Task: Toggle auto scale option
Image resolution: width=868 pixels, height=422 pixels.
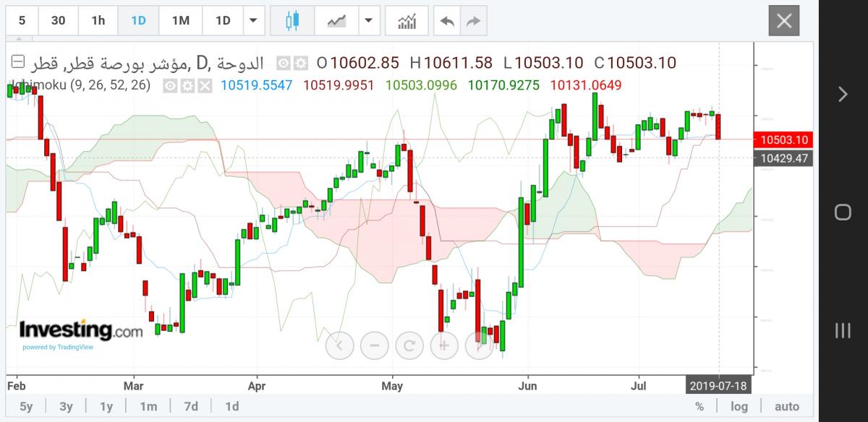Action: pos(787,406)
